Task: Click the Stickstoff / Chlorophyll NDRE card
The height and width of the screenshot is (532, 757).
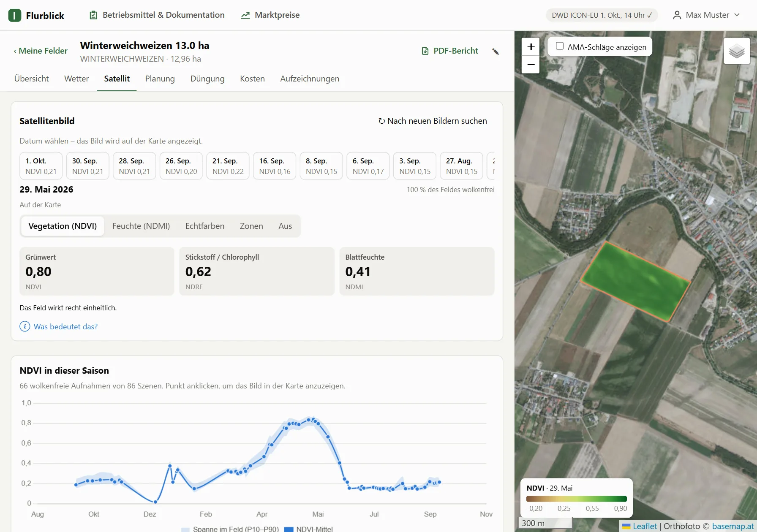Action: coord(257,271)
